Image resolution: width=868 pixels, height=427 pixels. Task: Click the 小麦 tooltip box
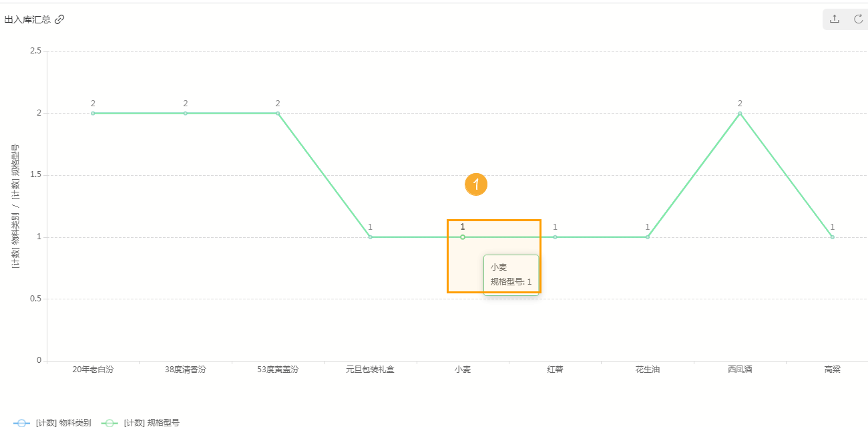point(511,275)
